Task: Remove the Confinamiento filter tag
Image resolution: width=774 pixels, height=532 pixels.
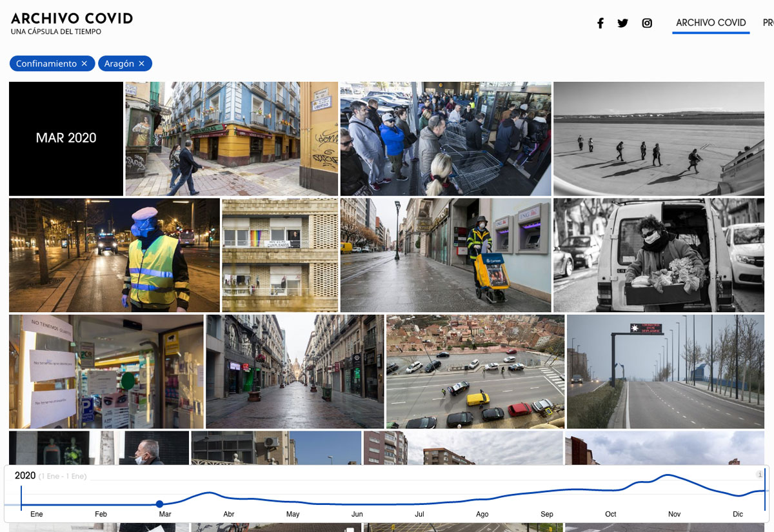Action: pos(84,63)
